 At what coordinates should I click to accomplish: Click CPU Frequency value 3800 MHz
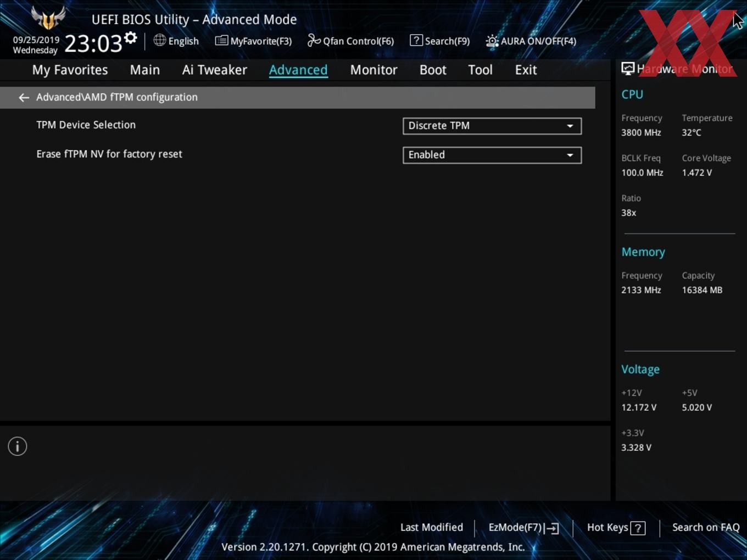click(641, 132)
